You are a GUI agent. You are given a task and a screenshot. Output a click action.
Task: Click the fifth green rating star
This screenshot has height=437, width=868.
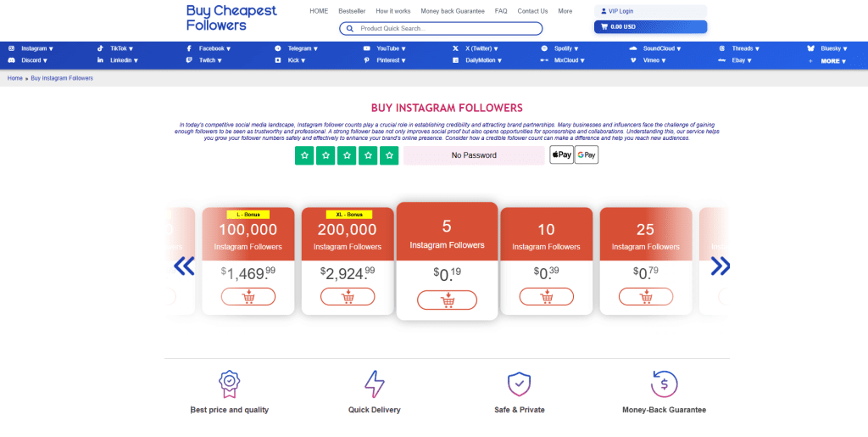click(389, 155)
